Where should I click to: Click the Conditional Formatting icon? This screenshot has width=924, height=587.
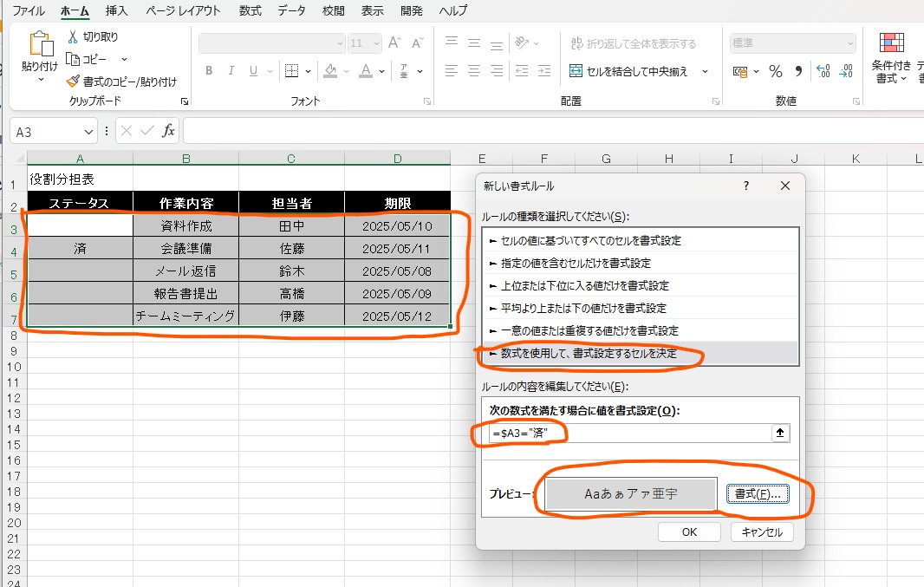tap(892, 45)
